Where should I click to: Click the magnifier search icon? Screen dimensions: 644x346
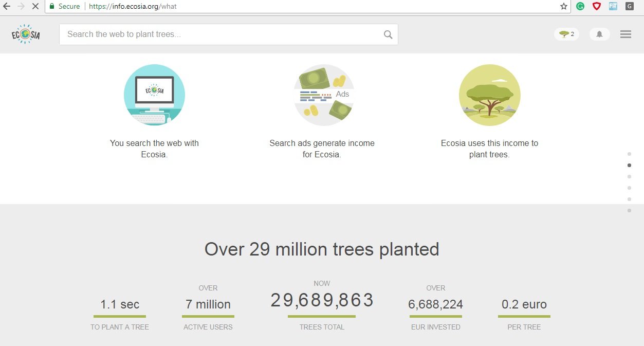coord(388,34)
